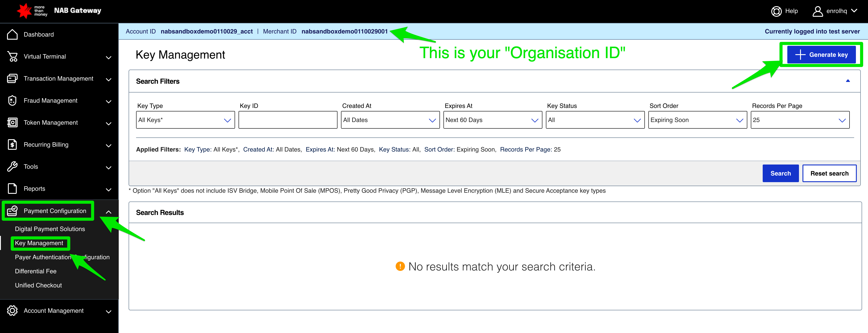The height and width of the screenshot is (333, 868).
Task: Select Digital Payment Solutions in sidebar
Action: (50, 229)
